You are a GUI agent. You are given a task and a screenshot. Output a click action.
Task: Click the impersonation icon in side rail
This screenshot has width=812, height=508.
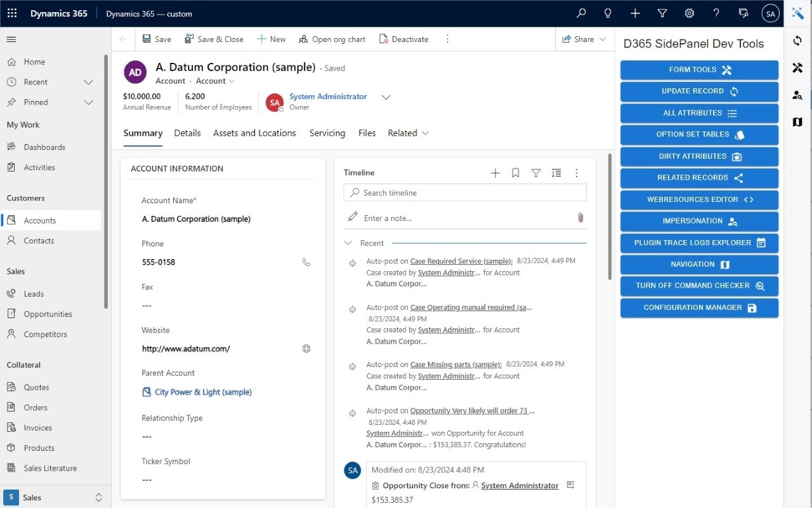tap(797, 95)
